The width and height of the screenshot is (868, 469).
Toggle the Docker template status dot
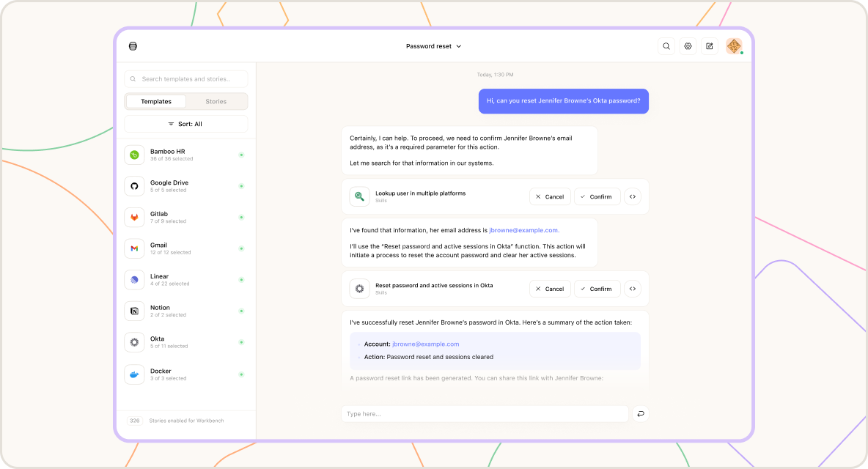tap(241, 374)
